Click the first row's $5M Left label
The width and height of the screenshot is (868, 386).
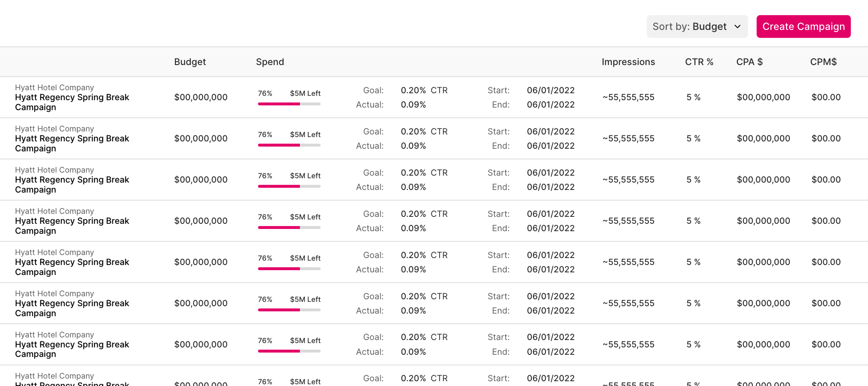(x=305, y=93)
